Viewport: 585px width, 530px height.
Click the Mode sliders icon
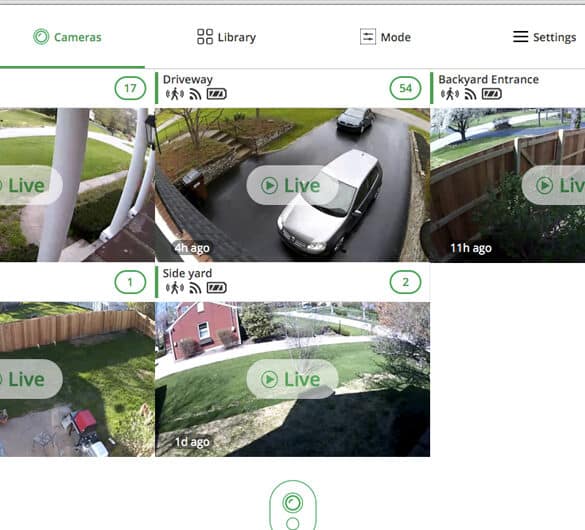(368, 37)
